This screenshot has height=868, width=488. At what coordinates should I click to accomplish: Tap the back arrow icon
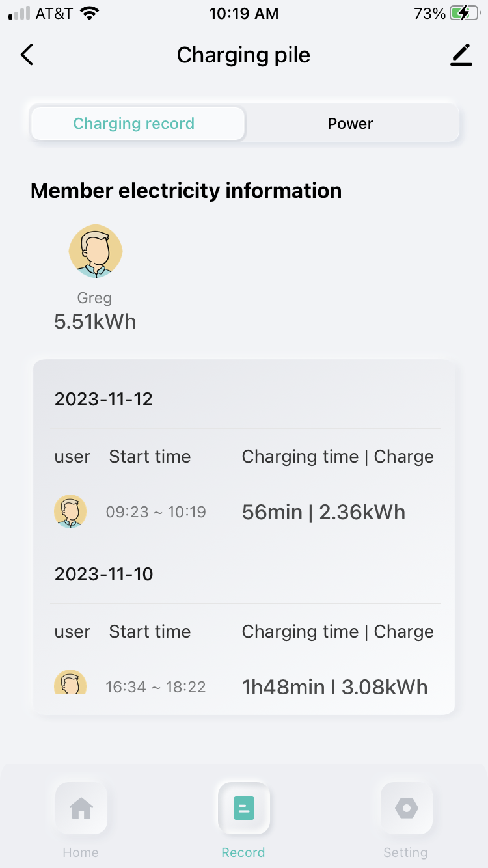click(x=27, y=55)
